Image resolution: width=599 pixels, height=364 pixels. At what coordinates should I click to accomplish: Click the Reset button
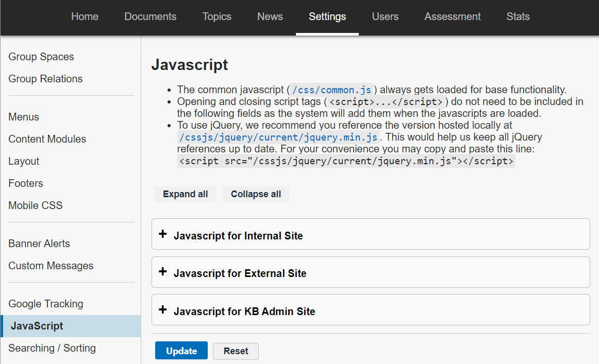(x=236, y=351)
